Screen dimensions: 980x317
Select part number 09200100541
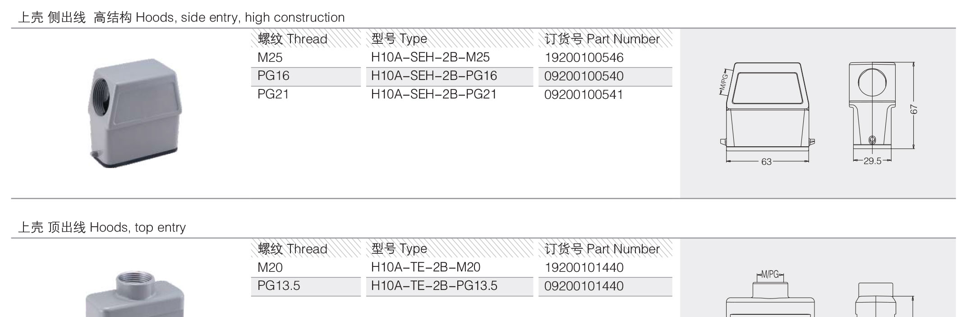(584, 95)
